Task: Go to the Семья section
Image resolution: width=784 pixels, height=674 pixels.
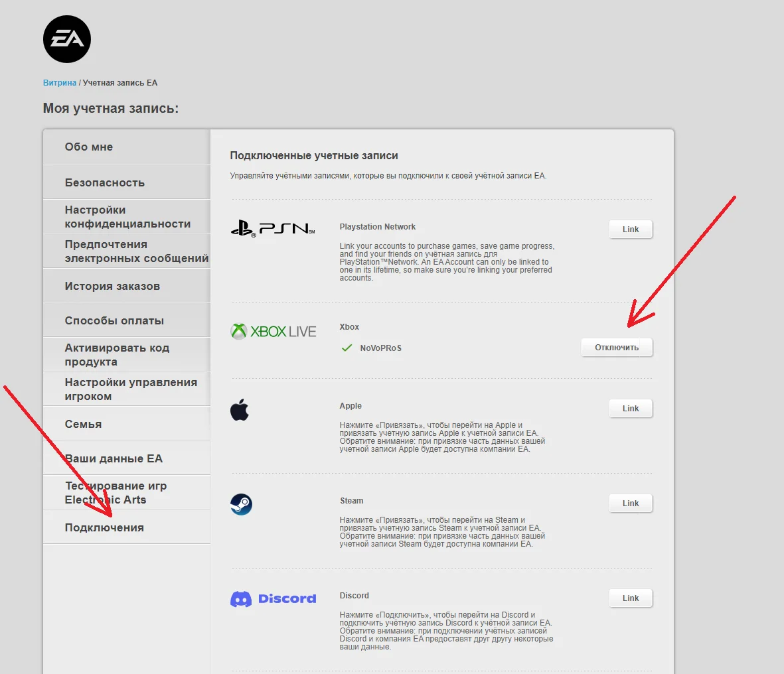Action: tap(127, 424)
